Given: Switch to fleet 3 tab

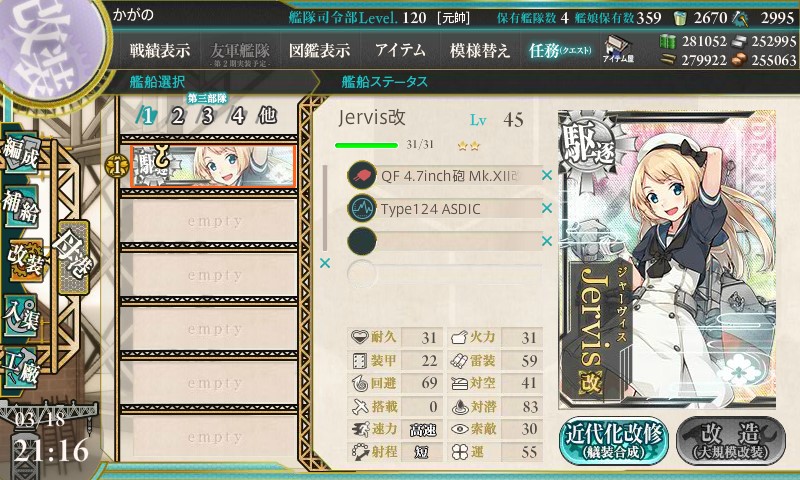Looking at the screenshot, I should 207,116.
